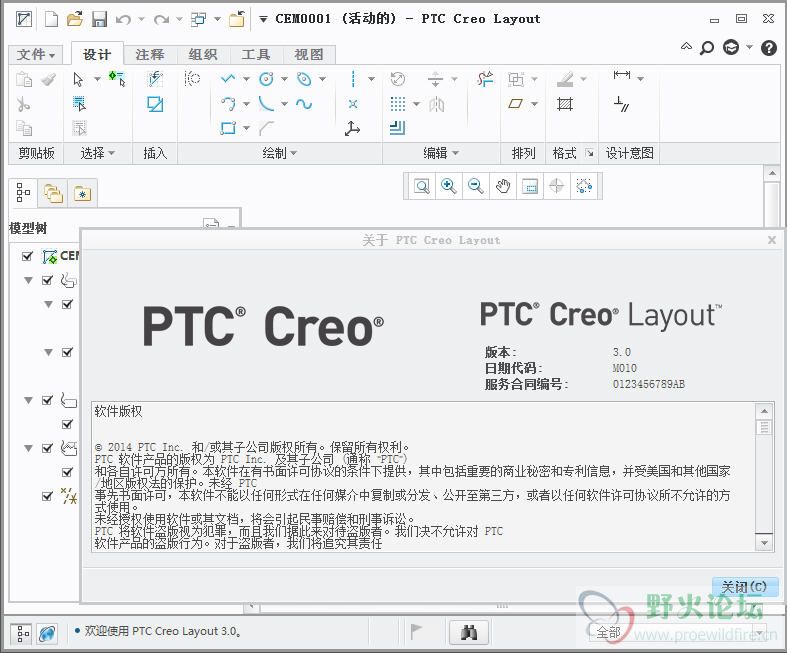Toggle the checkbox beside the first expanded tree node

pos(47,280)
